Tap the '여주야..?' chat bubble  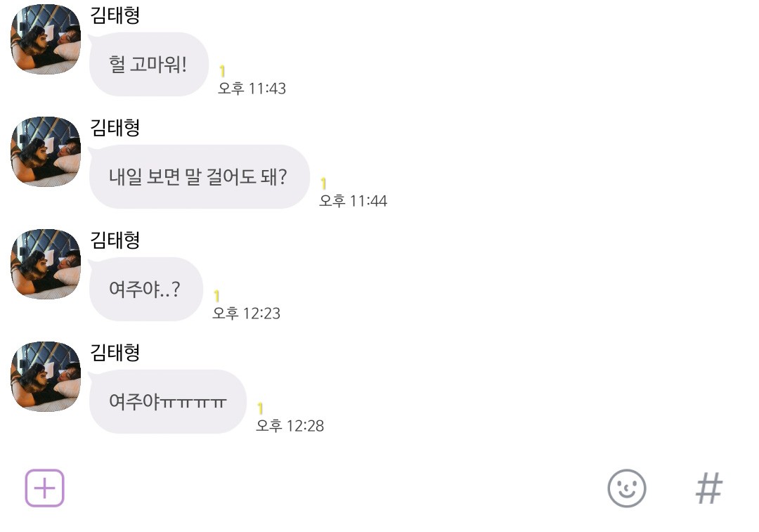145,289
